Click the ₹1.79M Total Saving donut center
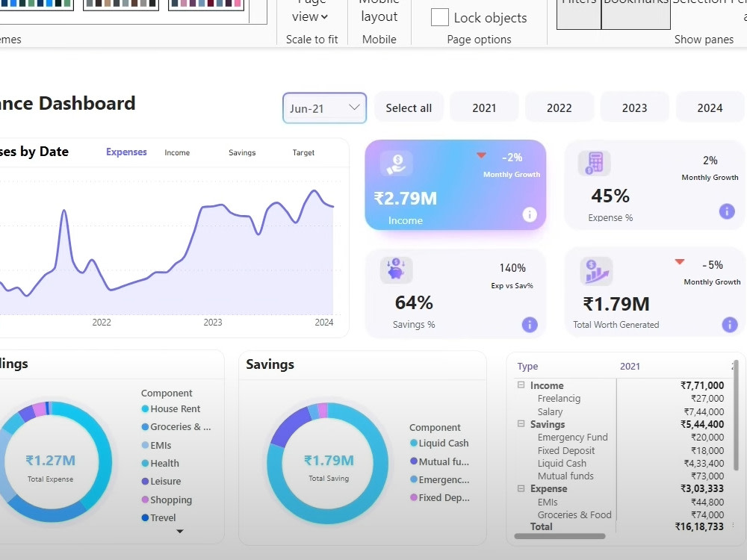This screenshot has width=747, height=560. (x=329, y=461)
